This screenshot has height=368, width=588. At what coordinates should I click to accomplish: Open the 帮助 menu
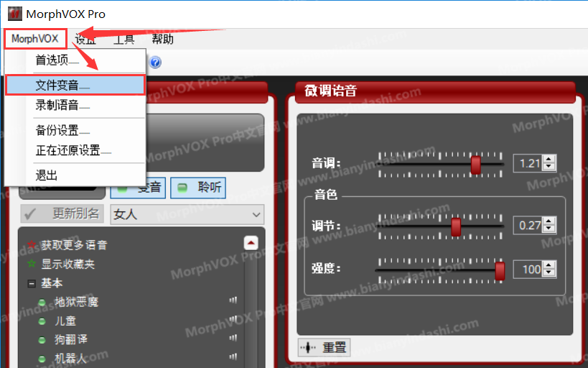coord(162,39)
